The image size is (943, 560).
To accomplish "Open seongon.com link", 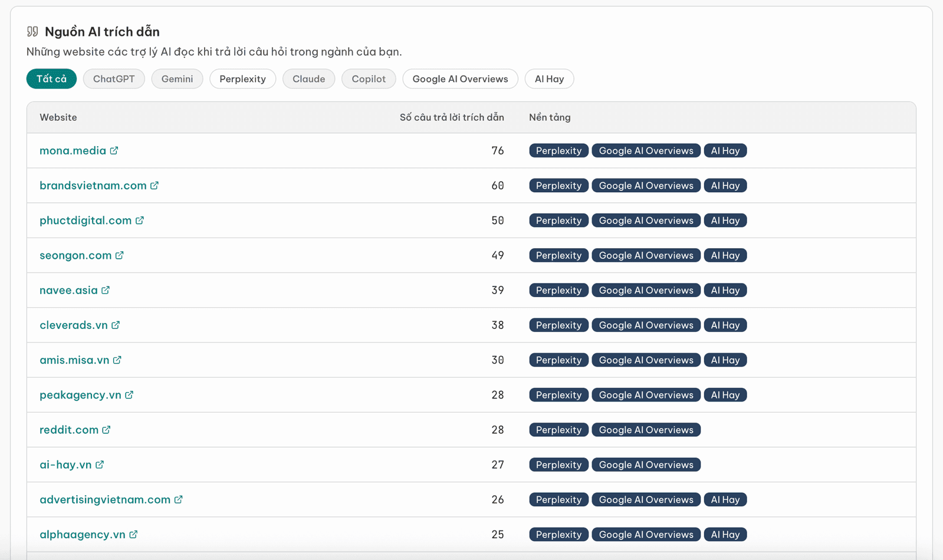I will click(x=75, y=255).
